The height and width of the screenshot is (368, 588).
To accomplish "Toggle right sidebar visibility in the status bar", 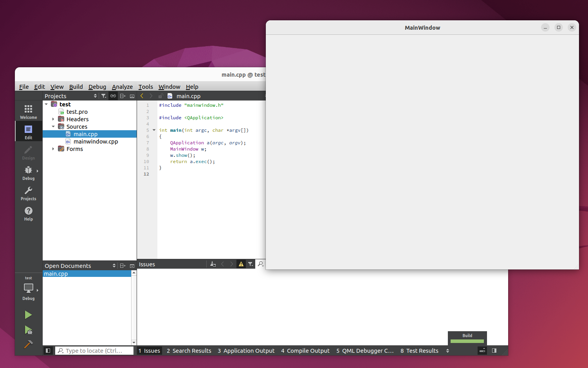I will pyautogui.click(x=494, y=350).
